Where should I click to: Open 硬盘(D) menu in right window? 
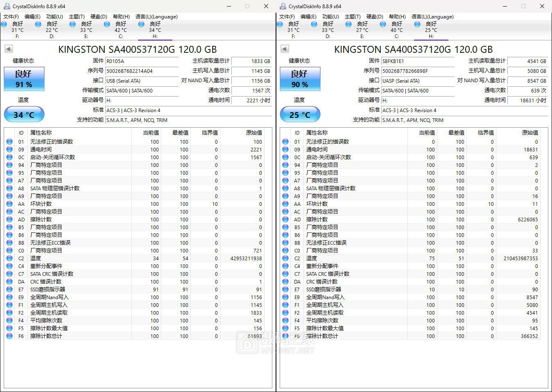(x=375, y=17)
